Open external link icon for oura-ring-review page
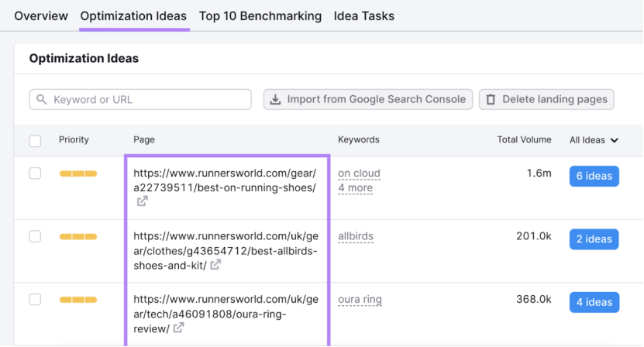This screenshot has width=644, height=347. pyautogui.click(x=179, y=328)
